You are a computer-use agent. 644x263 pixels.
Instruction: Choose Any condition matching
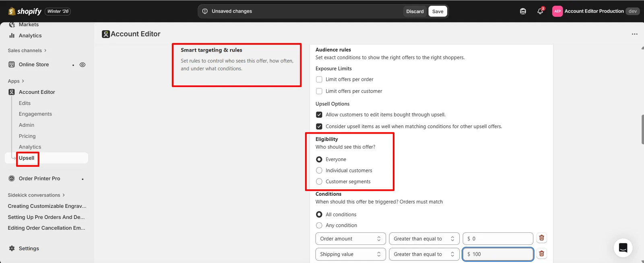(x=319, y=226)
